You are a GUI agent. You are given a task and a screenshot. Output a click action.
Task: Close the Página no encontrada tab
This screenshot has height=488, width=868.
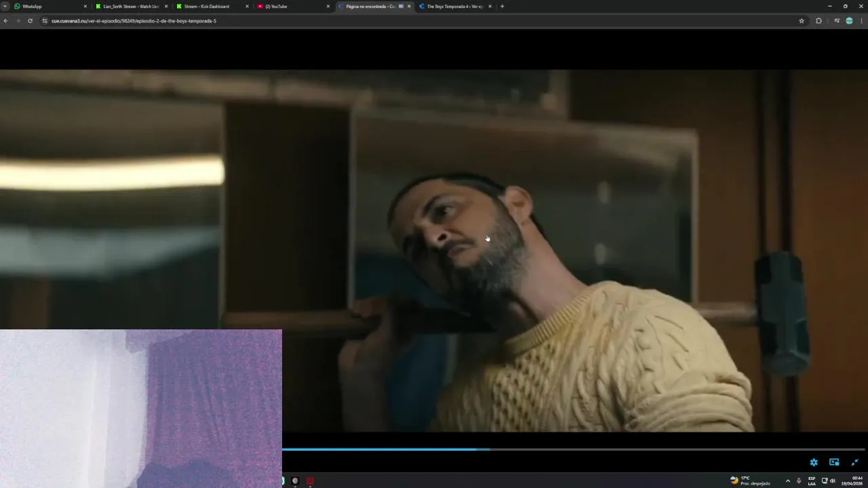click(x=409, y=6)
